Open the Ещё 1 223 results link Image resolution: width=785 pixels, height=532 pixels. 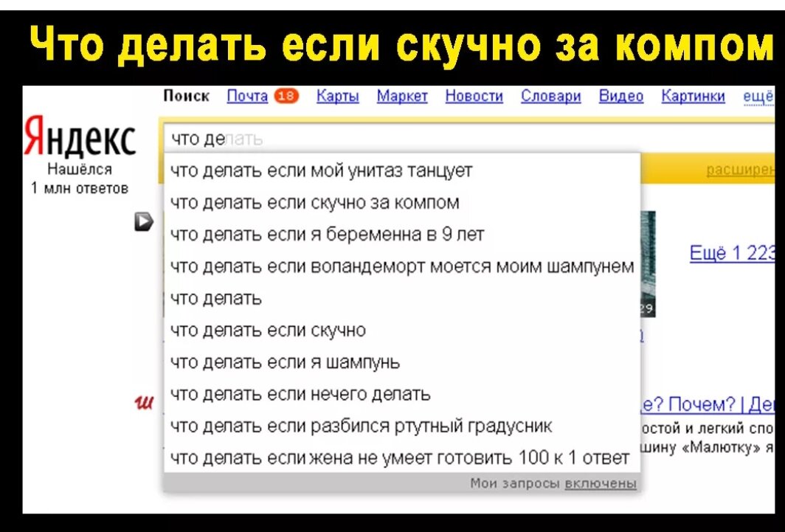pyautogui.click(x=732, y=254)
